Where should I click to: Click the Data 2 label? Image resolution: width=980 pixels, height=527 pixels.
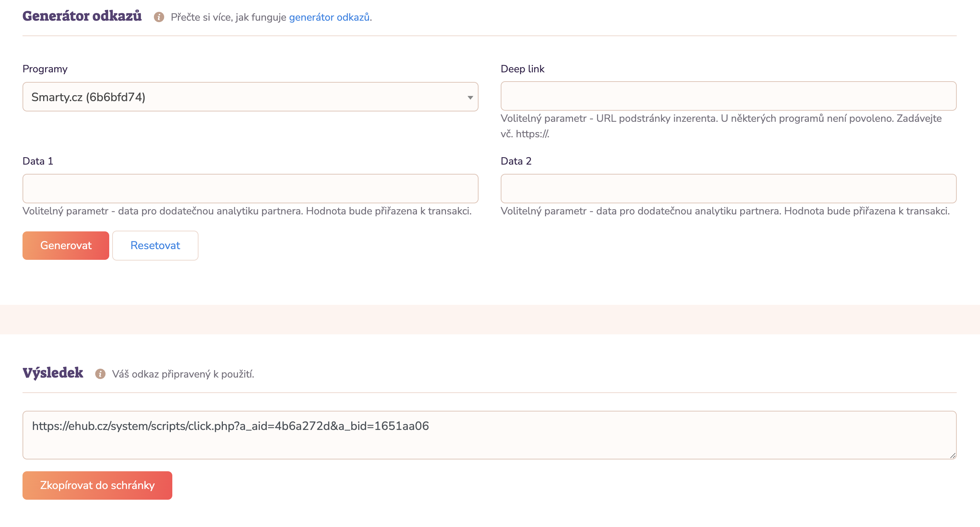tap(516, 161)
